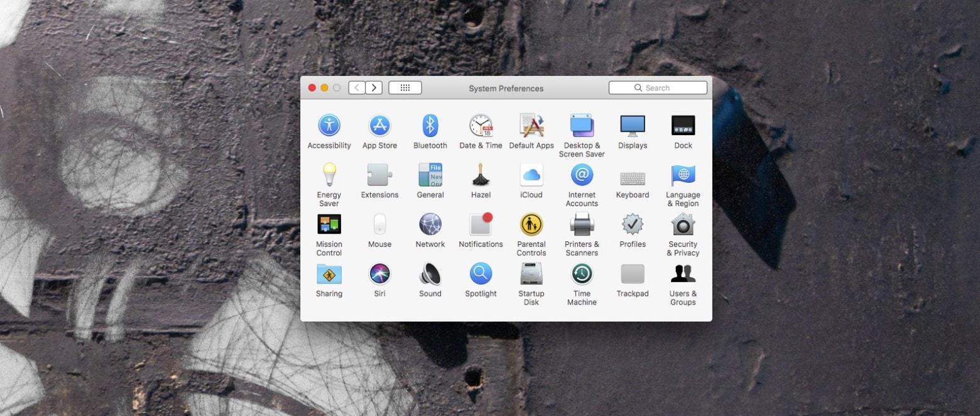The width and height of the screenshot is (980, 416).
Task: Open Energy Saver settings
Action: pos(329,175)
